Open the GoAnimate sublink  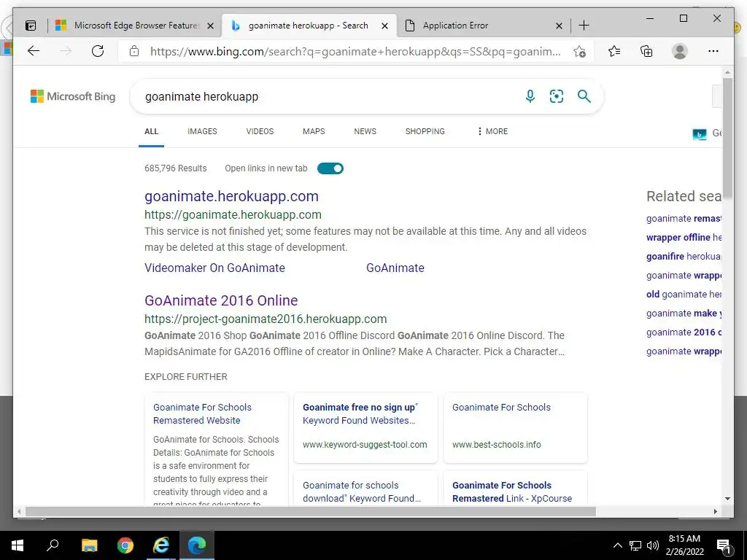[395, 268]
